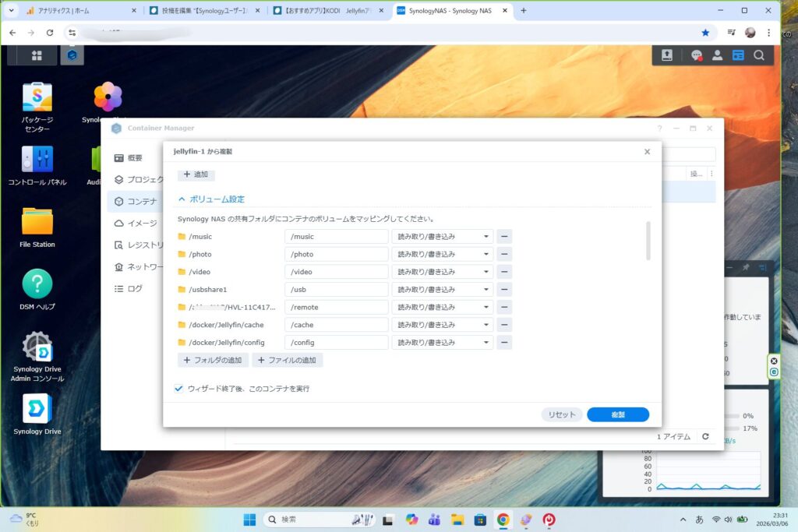Image resolution: width=798 pixels, height=532 pixels.
Task: Click the リセット button
Action: [561, 415]
